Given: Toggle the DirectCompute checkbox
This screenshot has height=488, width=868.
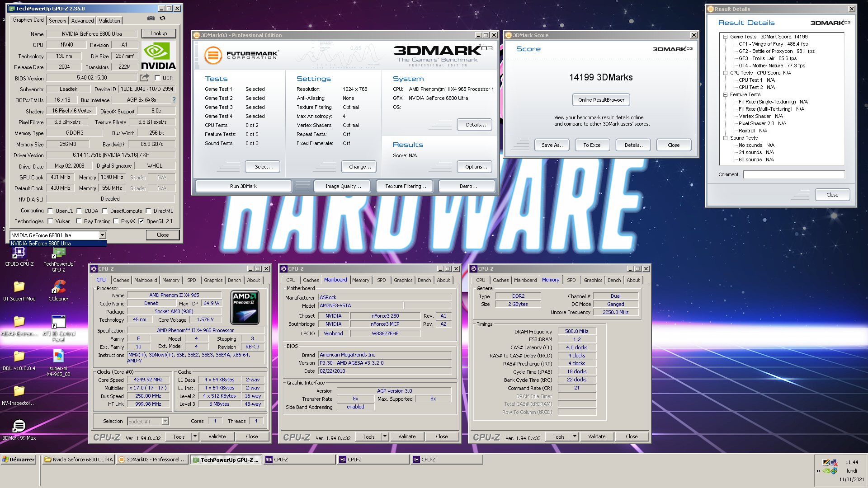Looking at the screenshot, I should coord(105,211).
